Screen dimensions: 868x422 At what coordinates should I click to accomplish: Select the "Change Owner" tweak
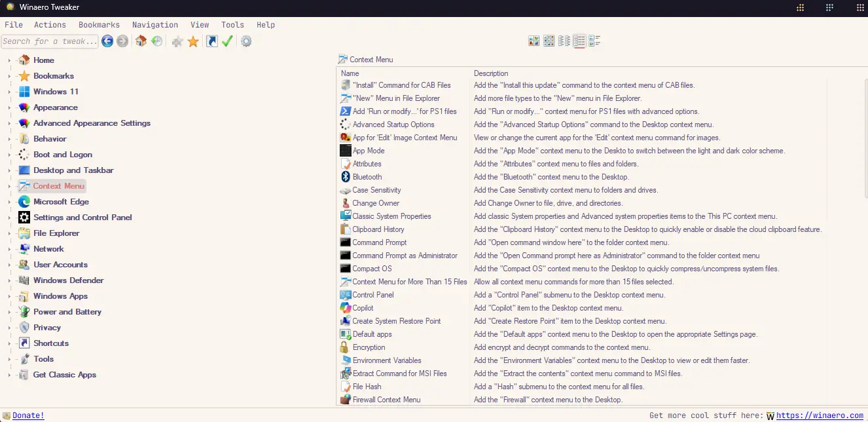pos(376,203)
